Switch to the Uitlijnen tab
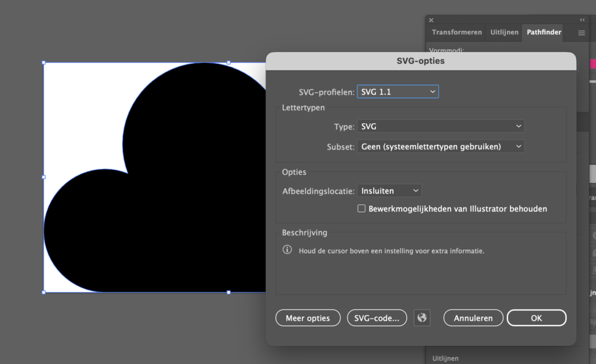This screenshot has width=596, height=364. click(x=504, y=32)
